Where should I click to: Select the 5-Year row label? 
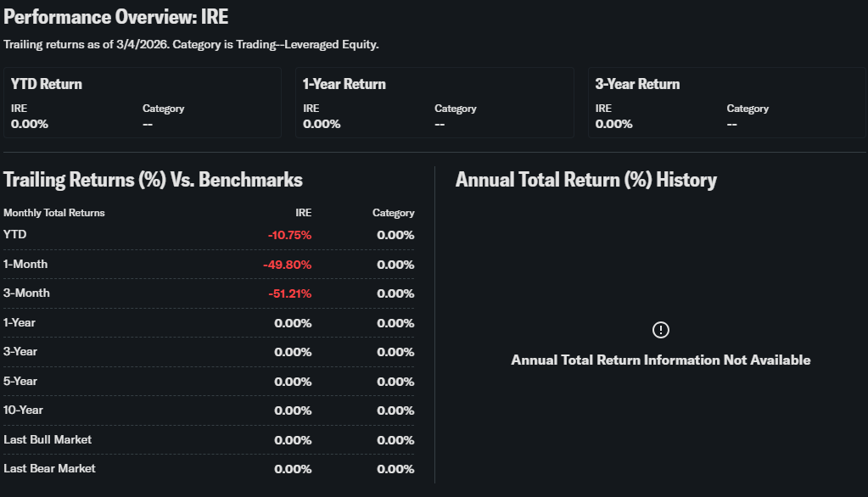click(x=20, y=381)
